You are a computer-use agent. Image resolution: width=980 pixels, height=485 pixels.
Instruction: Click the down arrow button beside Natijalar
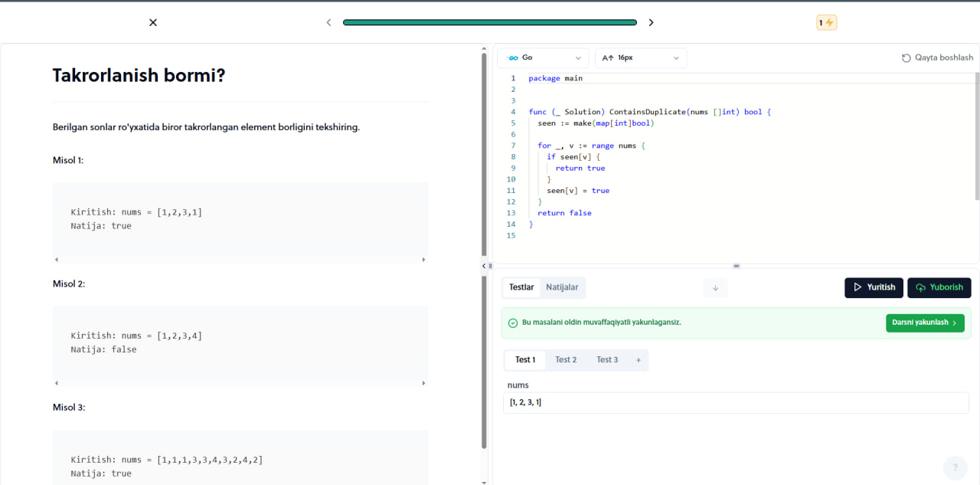[715, 288]
